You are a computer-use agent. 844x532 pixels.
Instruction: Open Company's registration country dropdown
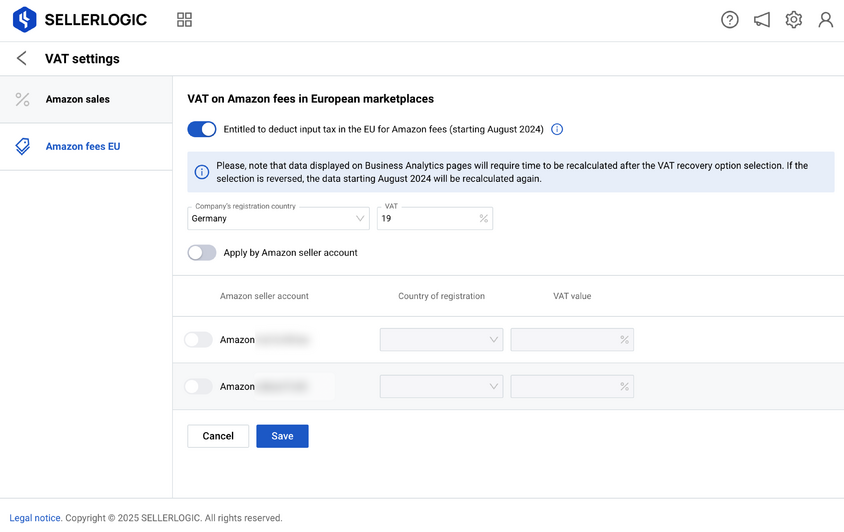click(x=278, y=219)
